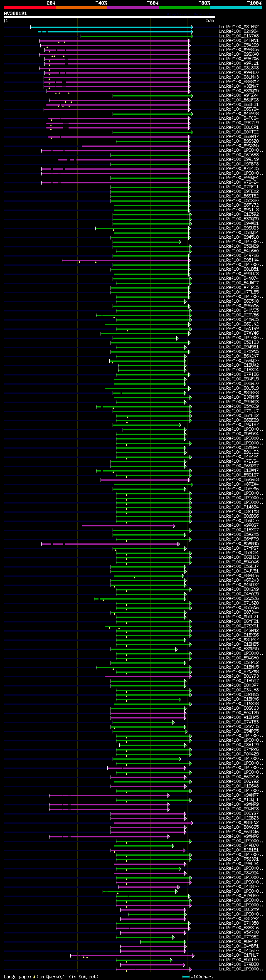Click the UniRef100_P00429 label

tap(239, 754)
